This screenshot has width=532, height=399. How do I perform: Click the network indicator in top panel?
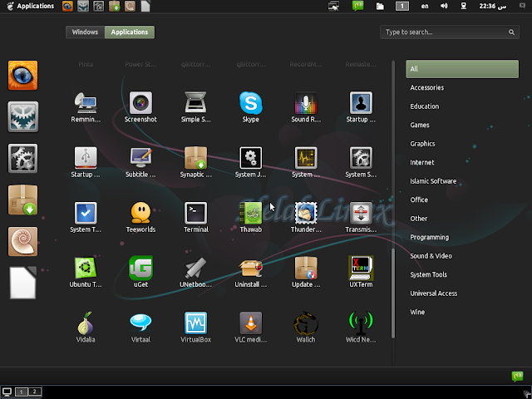coord(463,6)
